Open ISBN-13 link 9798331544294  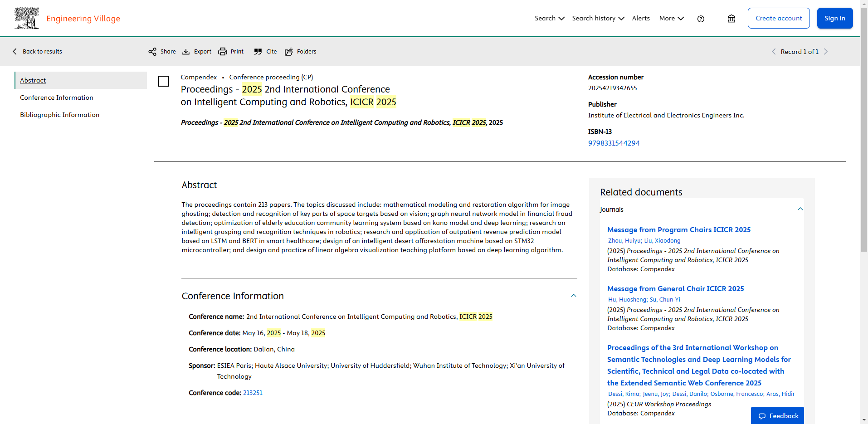coord(614,143)
